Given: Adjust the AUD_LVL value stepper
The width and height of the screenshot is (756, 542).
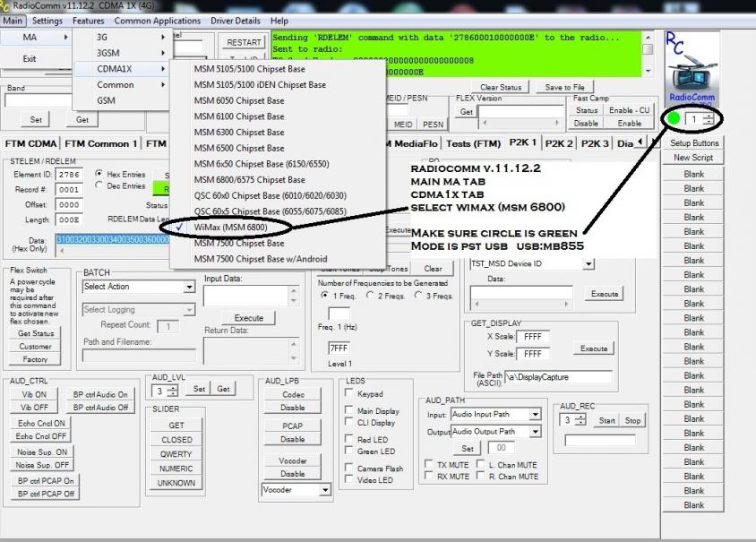Looking at the screenshot, I should [173, 391].
